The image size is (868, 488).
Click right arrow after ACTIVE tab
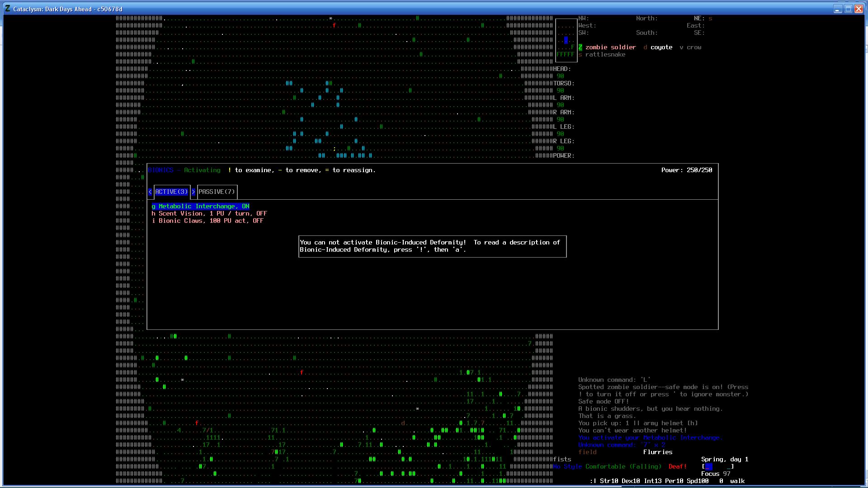pyautogui.click(x=193, y=192)
